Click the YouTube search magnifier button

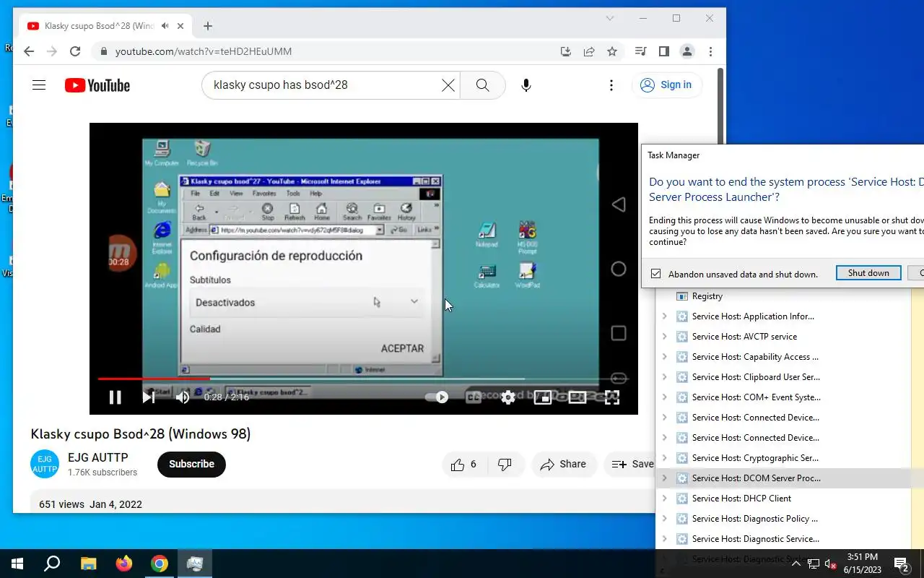(482, 85)
